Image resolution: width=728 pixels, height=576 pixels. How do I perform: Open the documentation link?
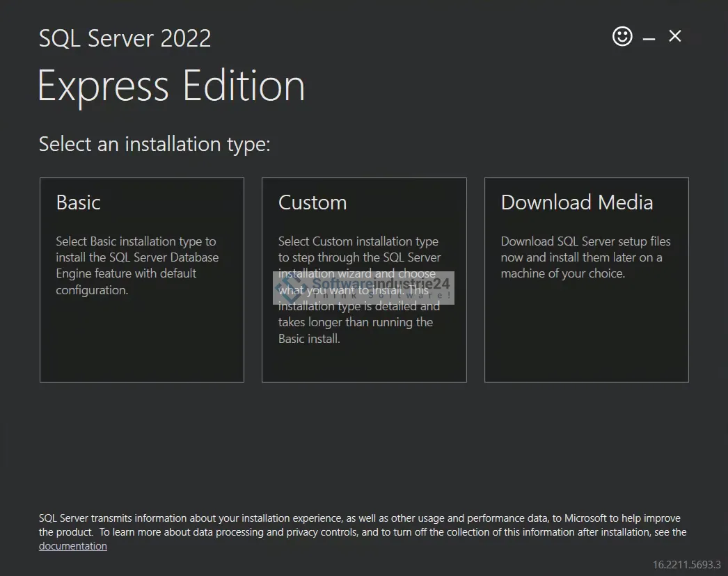73,546
